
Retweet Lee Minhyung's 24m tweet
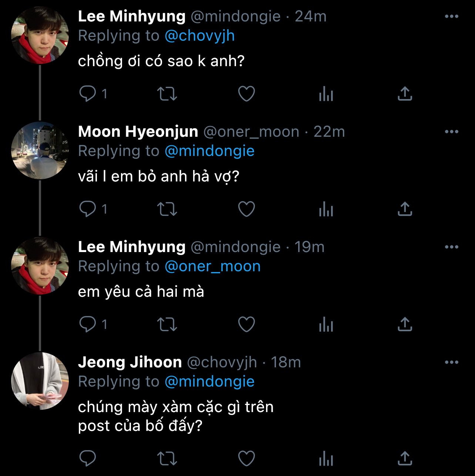(167, 94)
